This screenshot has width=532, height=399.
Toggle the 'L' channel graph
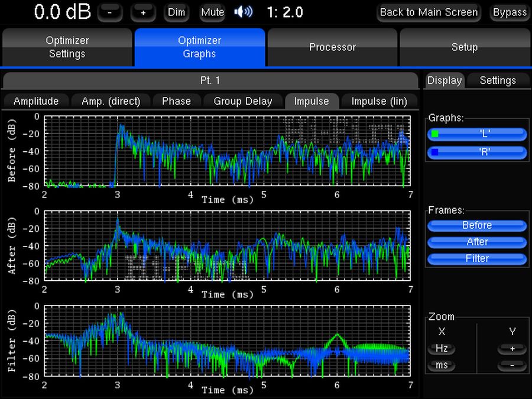point(477,135)
